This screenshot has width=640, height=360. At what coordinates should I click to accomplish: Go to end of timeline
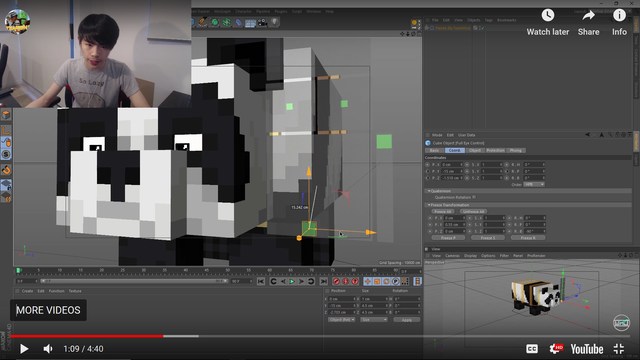pos(324,282)
